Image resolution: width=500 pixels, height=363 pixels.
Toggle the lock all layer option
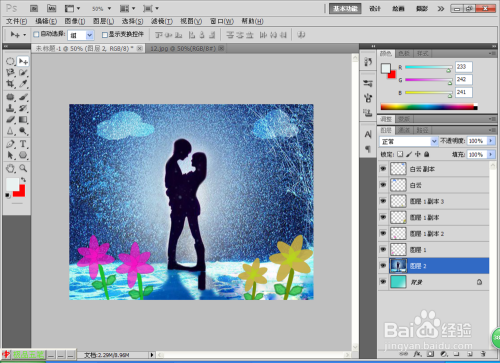[x=426, y=154]
